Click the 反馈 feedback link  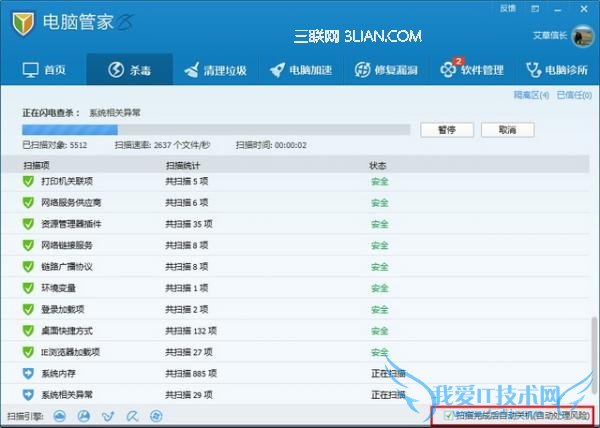(508, 8)
